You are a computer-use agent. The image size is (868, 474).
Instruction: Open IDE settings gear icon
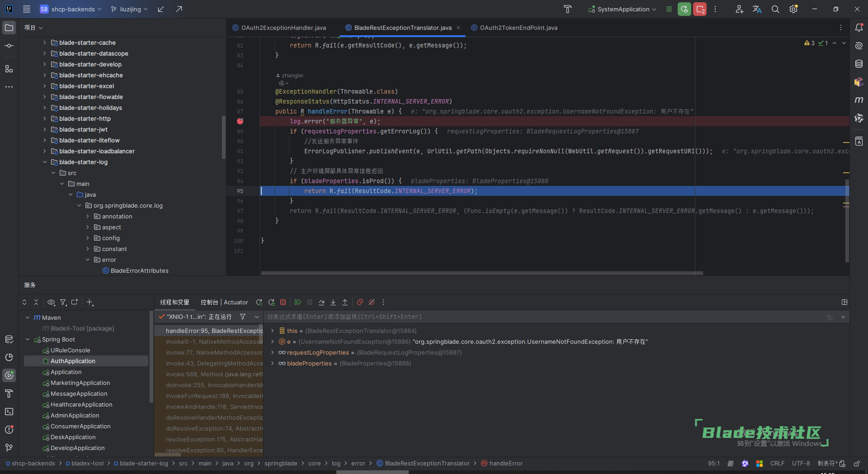(x=793, y=9)
